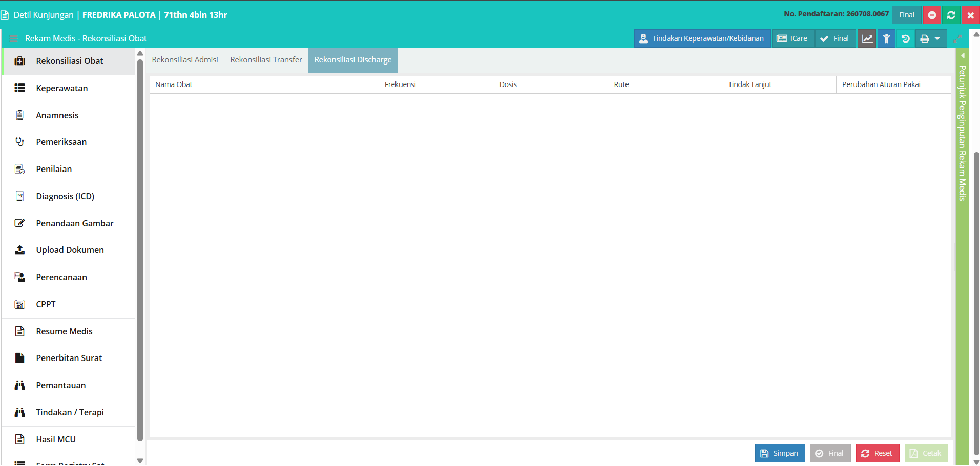Expand the printer dropdown arrow
Screen dimensions: 980x466
(x=937, y=38)
